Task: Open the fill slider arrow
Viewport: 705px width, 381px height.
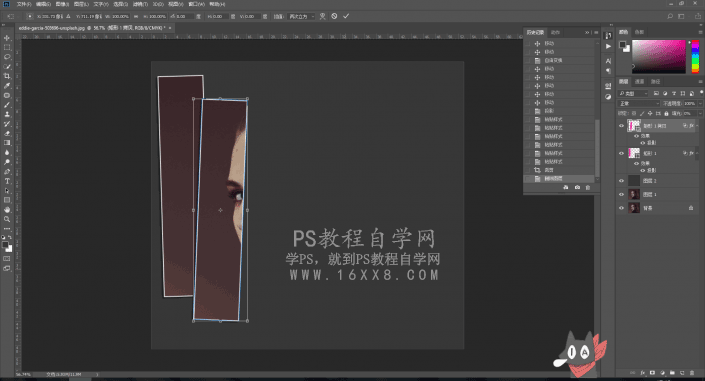Action: click(x=700, y=113)
